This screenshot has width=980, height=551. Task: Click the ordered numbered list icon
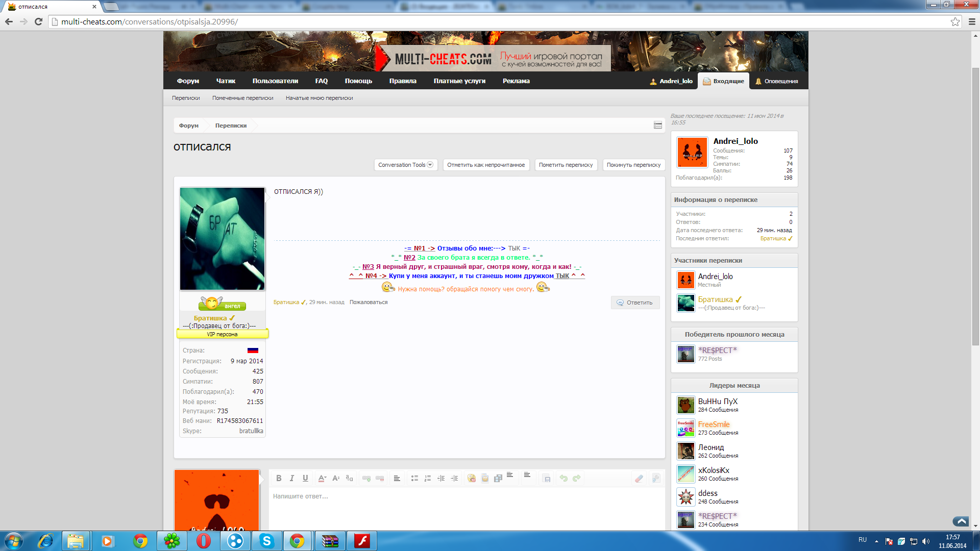[428, 478]
